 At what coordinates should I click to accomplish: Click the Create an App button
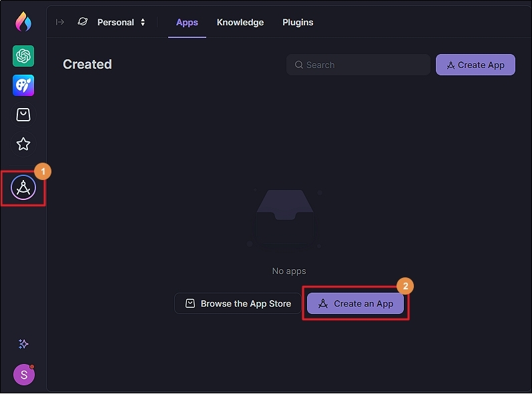click(x=355, y=303)
